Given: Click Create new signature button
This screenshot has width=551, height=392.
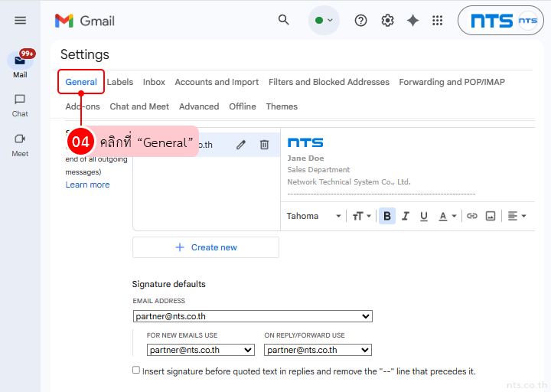Looking at the screenshot, I should pos(206,247).
